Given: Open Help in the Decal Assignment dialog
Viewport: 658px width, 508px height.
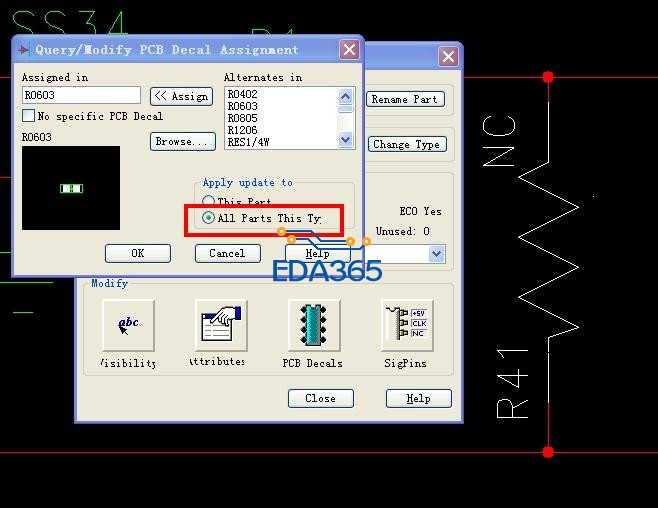Looking at the screenshot, I should coord(318,253).
